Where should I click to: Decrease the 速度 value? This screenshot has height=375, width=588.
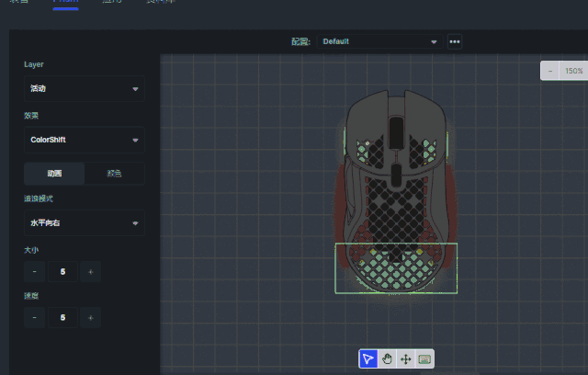click(x=35, y=318)
